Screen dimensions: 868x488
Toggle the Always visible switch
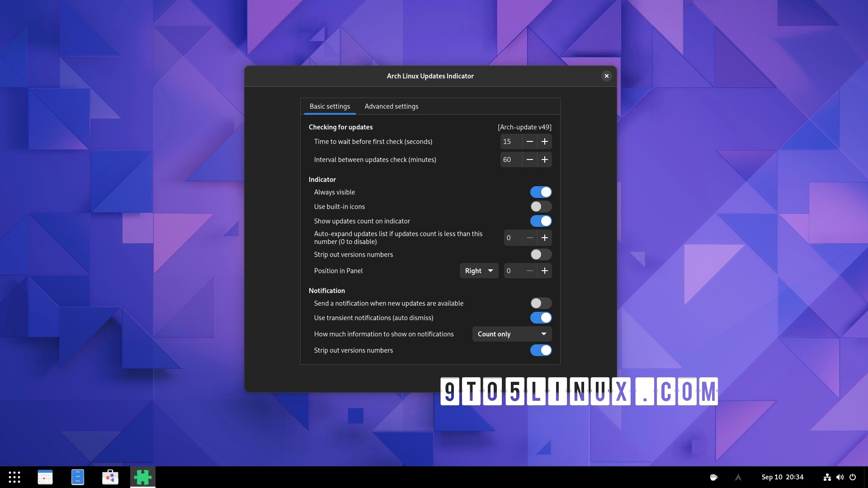pyautogui.click(x=541, y=192)
